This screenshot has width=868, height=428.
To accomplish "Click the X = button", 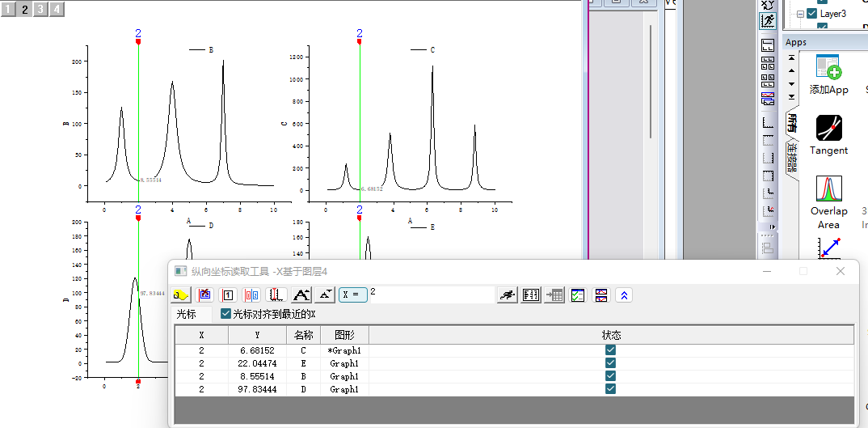I will [352, 295].
